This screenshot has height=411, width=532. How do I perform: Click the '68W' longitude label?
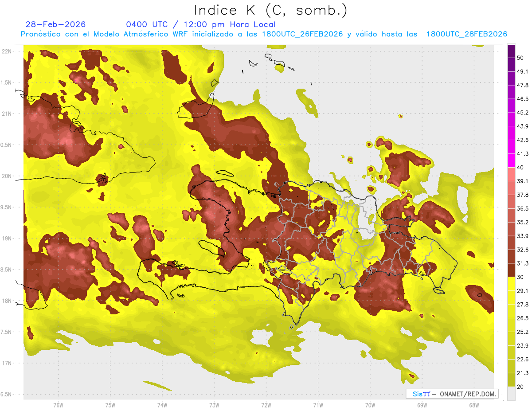click(474, 405)
